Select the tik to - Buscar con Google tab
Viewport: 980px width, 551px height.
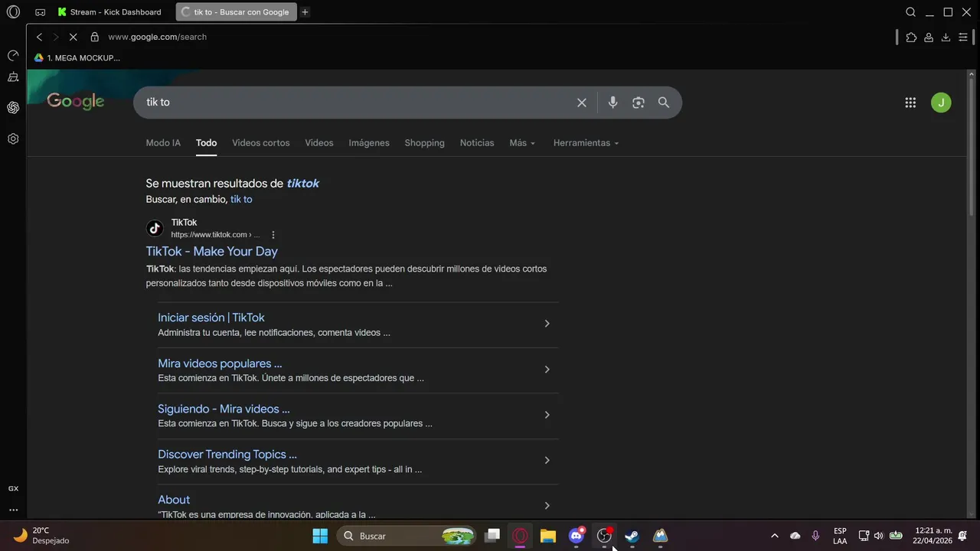236,12
